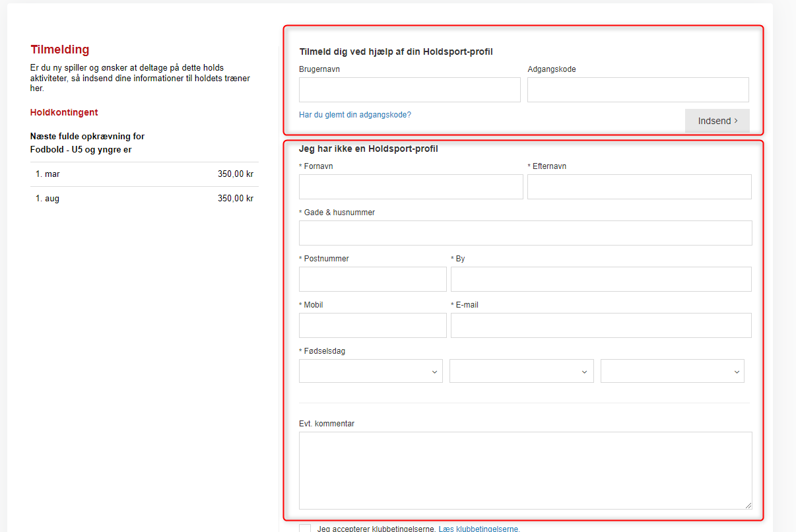Viewport: 796px width, 532px height.
Task: Select the '1. aug' fee row
Action: tap(144, 199)
